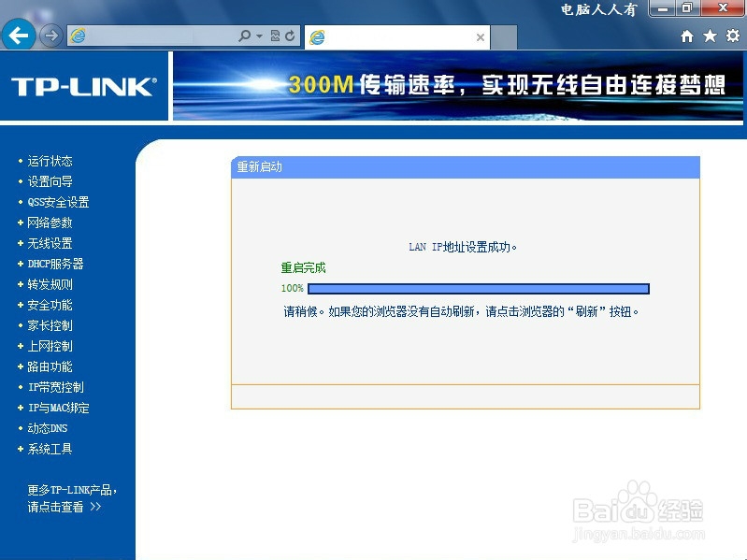This screenshot has height=560, width=747.
Task: Click 更多TP-LINK产品 link
Action: [x=71, y=498]
